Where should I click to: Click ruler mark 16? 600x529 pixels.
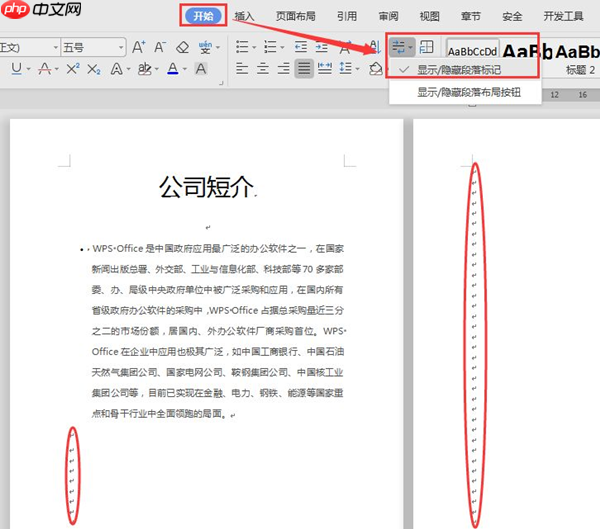click(582, 95)
